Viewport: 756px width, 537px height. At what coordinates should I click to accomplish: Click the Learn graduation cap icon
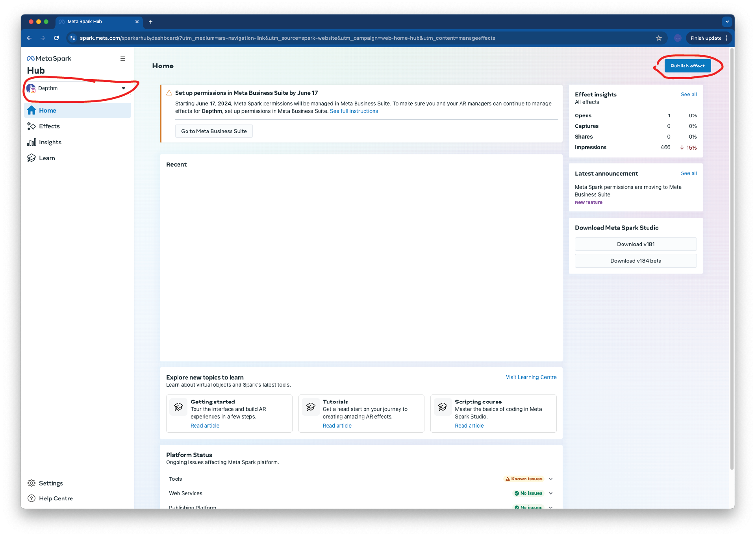coord(31,158)
